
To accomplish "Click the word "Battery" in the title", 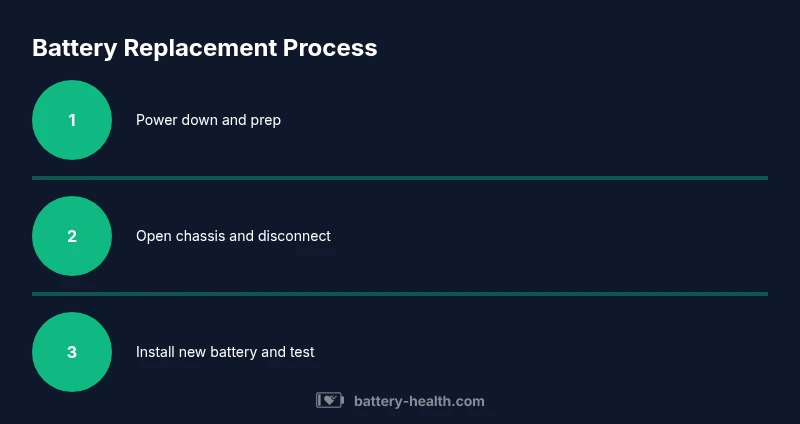I will 73,47.
